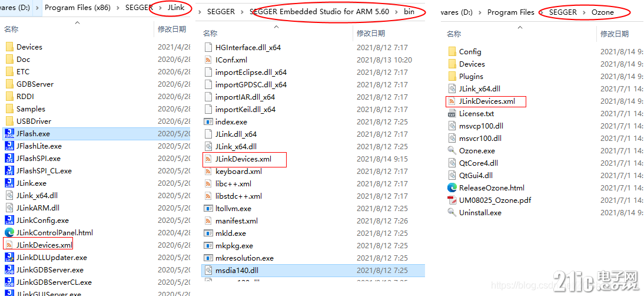Click the mkld.exe icon
644x296 pixels.
(x=208, y=233)
